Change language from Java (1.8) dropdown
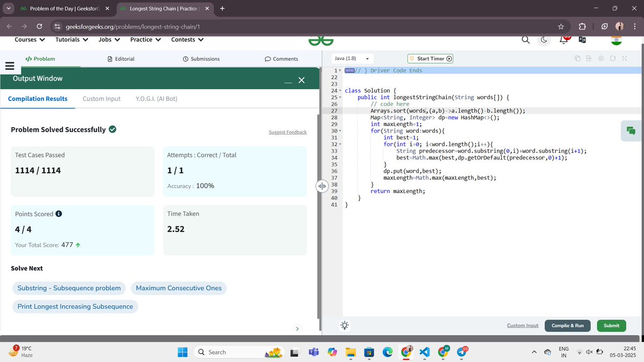Image resolution: width=644 pixels, height=362 pixels. [352, 58]
